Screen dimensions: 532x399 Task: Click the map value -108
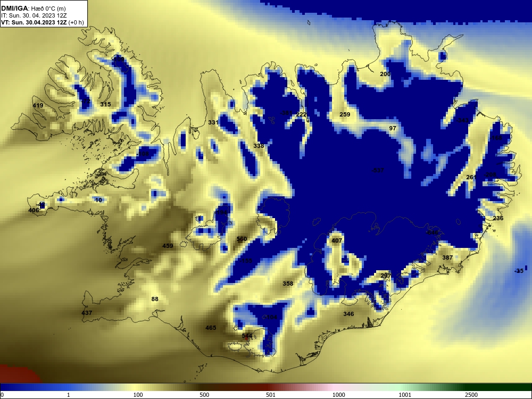pos(142,154)
